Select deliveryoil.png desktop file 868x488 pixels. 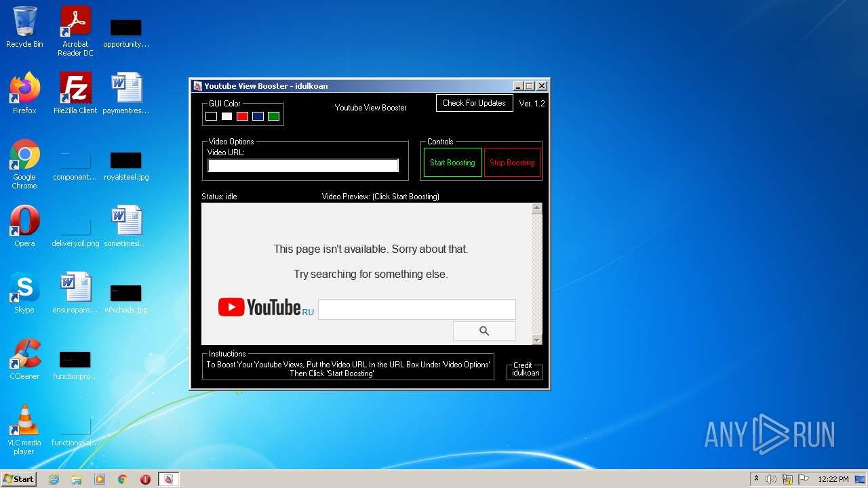75,232
